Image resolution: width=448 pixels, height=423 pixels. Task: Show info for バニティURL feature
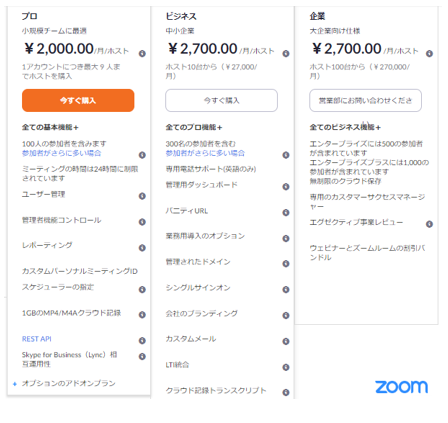click(x=286, y=212)
